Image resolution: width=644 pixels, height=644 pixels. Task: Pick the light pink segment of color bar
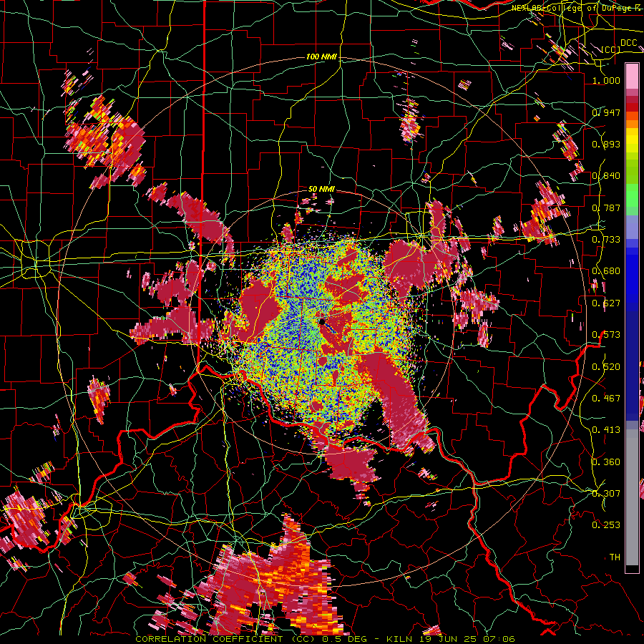(x=632, y=76)
